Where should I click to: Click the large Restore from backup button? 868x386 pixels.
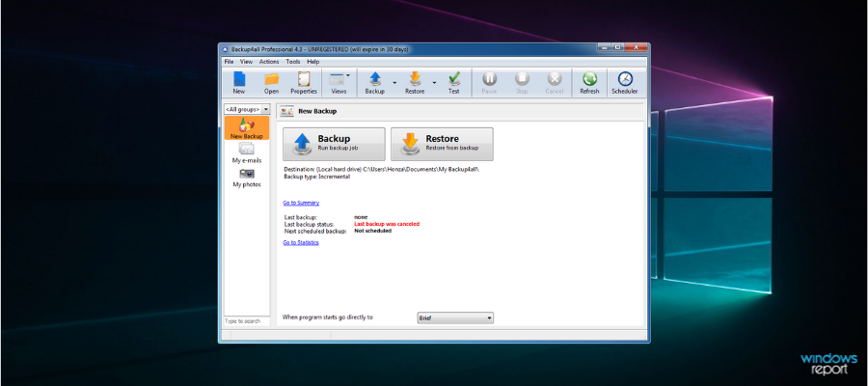tap(442, 144)
